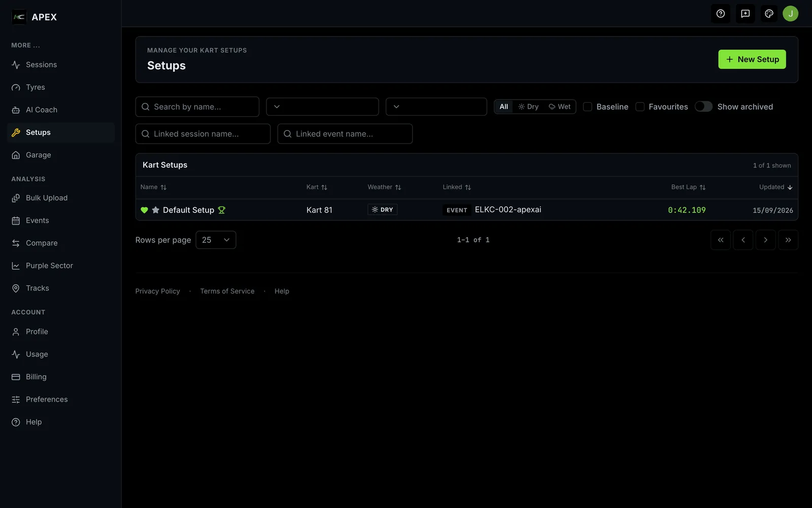Screen dimensions: 812x508
Task: Filter setups by Wet weather
Action: [x=559, y=107]
